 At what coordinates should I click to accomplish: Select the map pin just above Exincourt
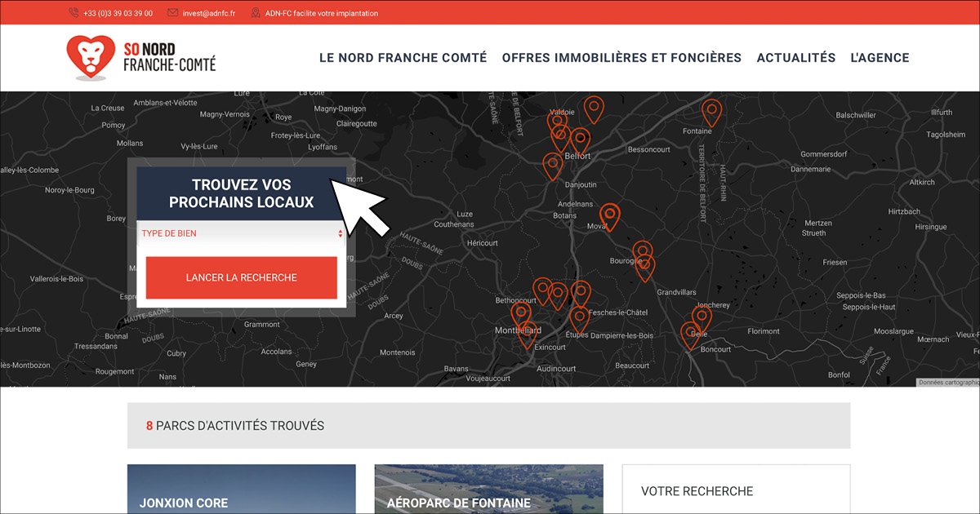pos(527,333)
